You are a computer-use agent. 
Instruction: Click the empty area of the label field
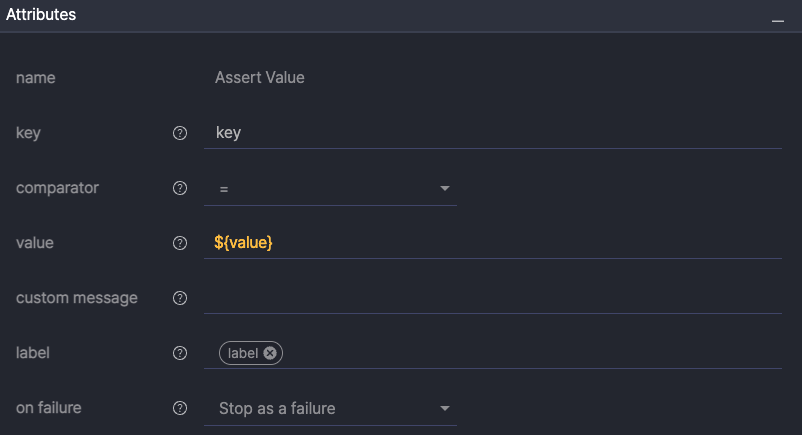point(530,353)
